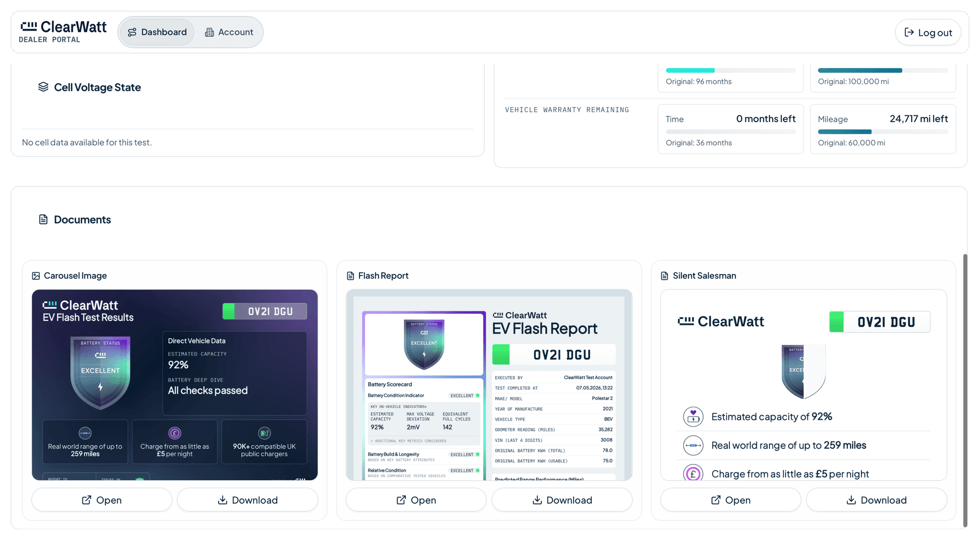Image resolution: width=980 pixels, height=540 pixels.
Task: Click the Dashboard tab icon
Action: (x=132, y=32)
